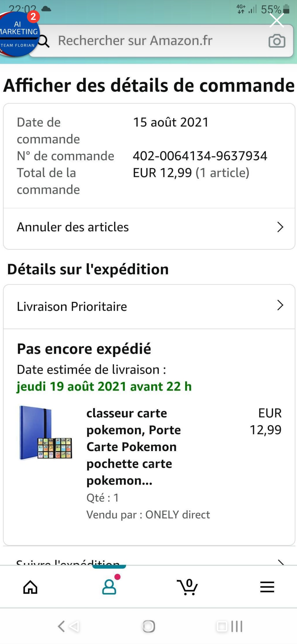The image size is (297, 644).
Task: Tap the blue card binder thumbnail
Action: coord(46,432)
